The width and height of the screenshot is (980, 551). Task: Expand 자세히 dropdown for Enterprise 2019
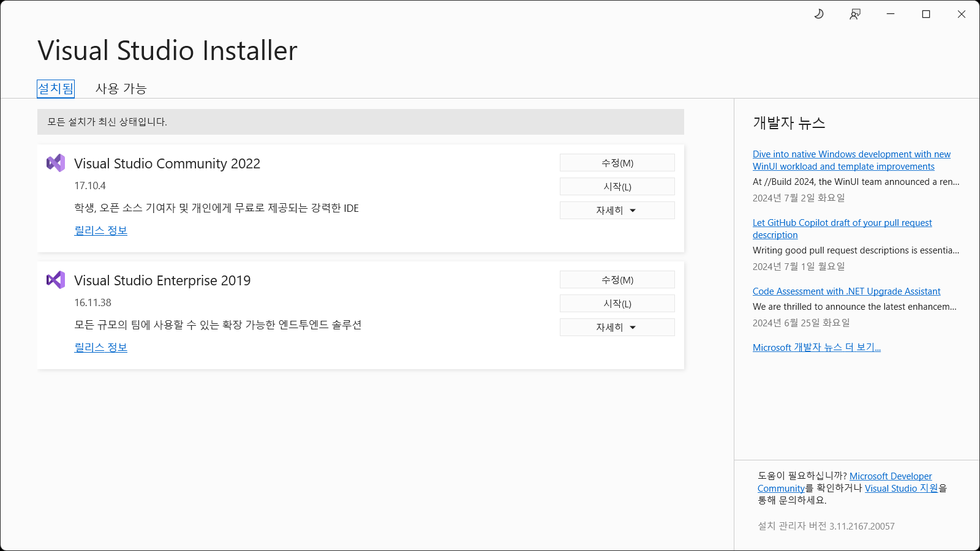click(x=617, y=328)
